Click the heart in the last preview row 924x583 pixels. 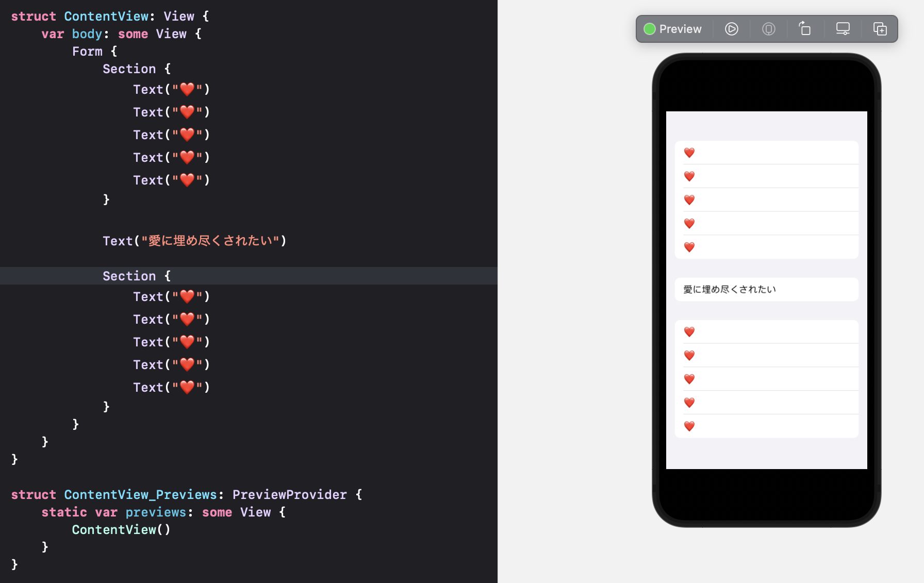click(x=689, y=426)
